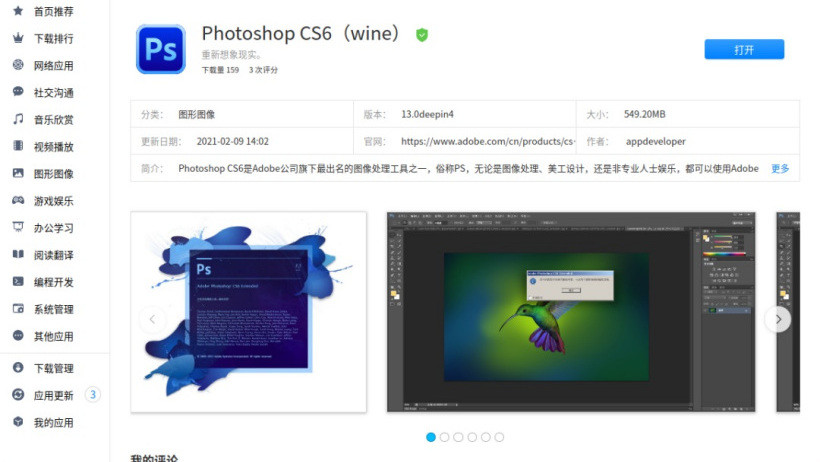Image resolution: width=820 pixels, height=462 pixels.
Task: Click the star icon beside 首页推荐
Action: (18, 10)
